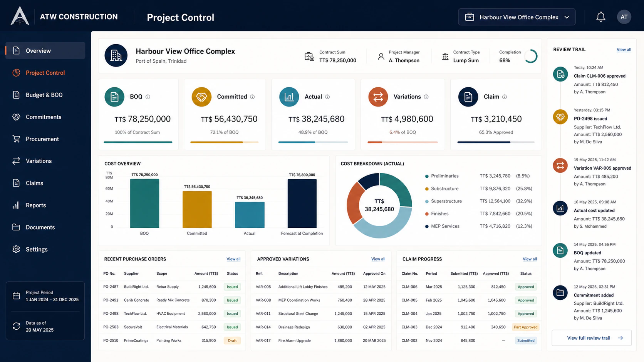Click the orange Committed handshake icon
Screen dimensions: 644x362
tap(201, 97)
